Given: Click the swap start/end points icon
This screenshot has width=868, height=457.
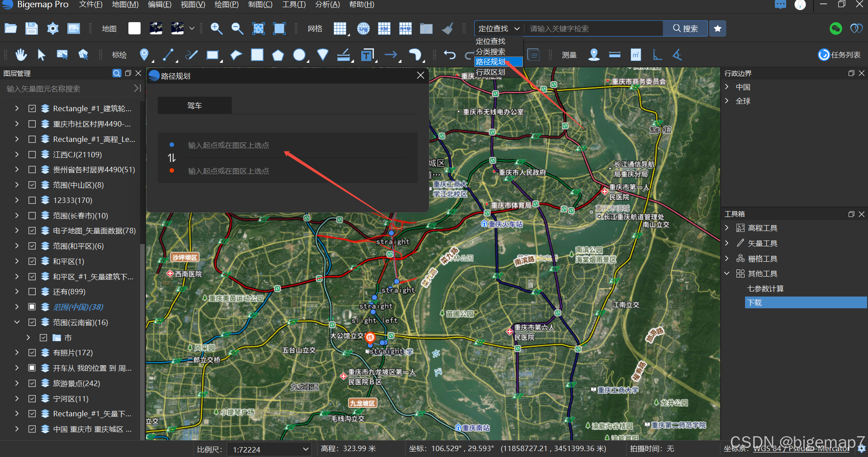Looking at the screenshot, I should [172, 158].
